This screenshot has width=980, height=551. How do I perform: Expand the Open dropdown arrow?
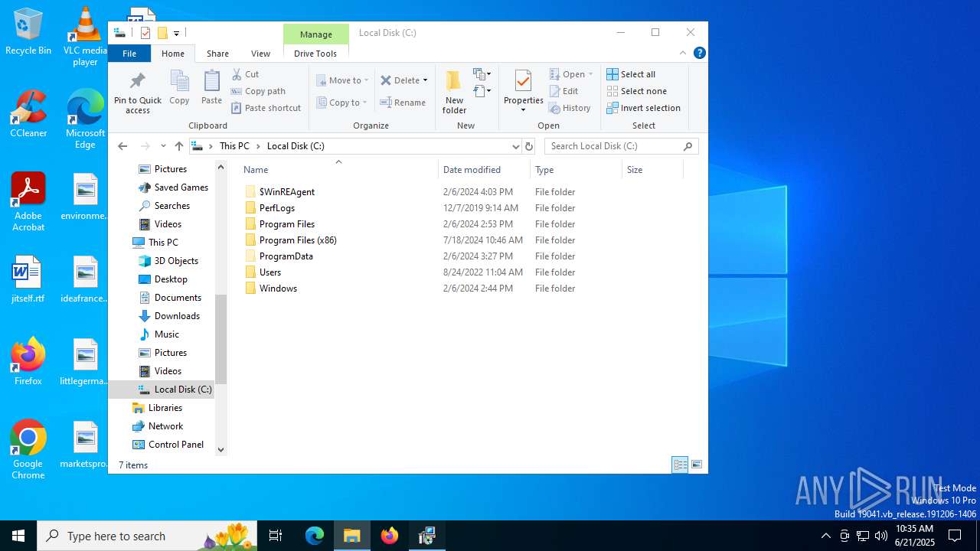pos(590,74)
